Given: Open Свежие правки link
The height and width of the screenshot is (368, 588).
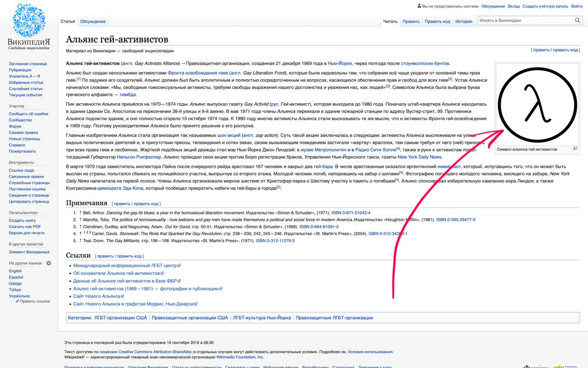Looking at the screenshot, I should tap(23, 132).
